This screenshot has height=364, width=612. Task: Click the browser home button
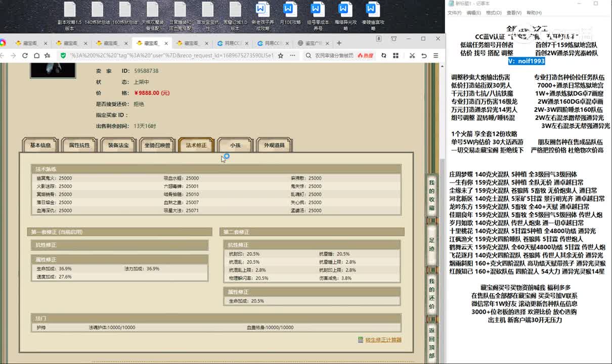point(36,56)
